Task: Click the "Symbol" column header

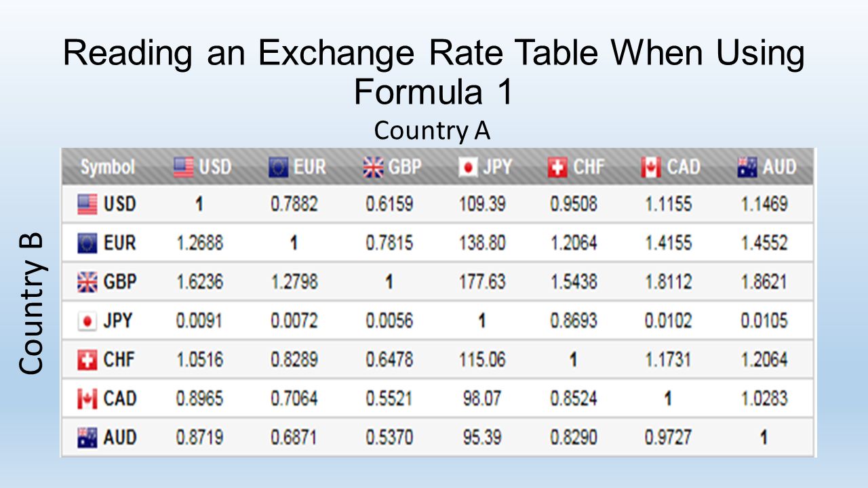Action: pos(108,167)
